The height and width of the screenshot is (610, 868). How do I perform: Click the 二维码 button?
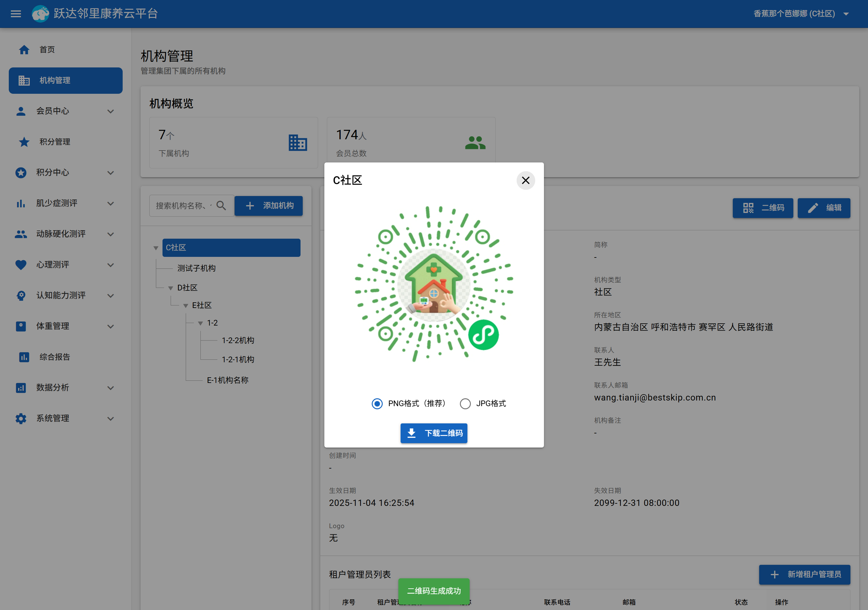tap(763, 208)
